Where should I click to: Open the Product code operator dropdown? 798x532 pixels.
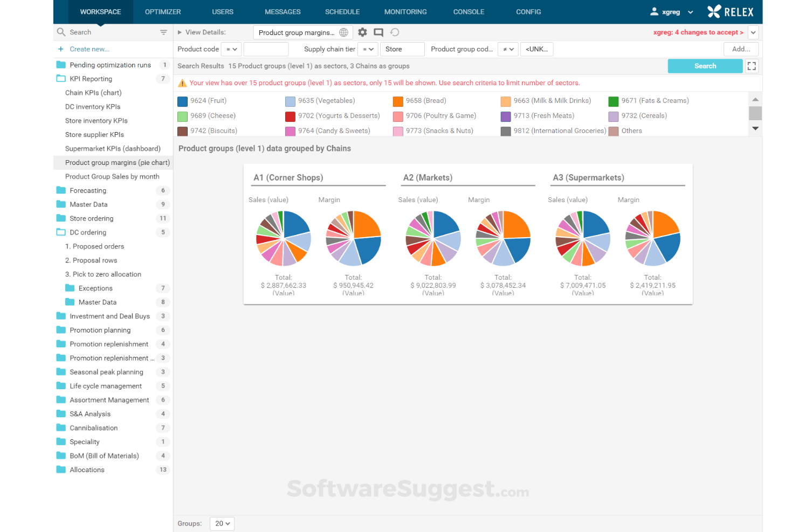click(x=231, y=49)
